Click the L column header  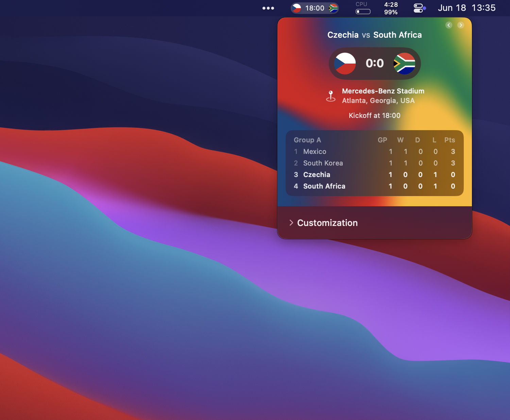(x=434, y=140)
